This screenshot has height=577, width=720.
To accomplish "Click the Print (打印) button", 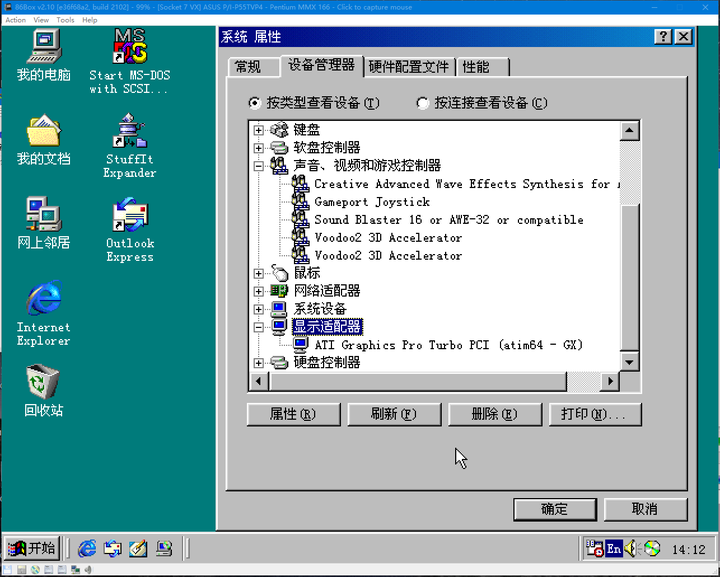I will click(595, 415).
